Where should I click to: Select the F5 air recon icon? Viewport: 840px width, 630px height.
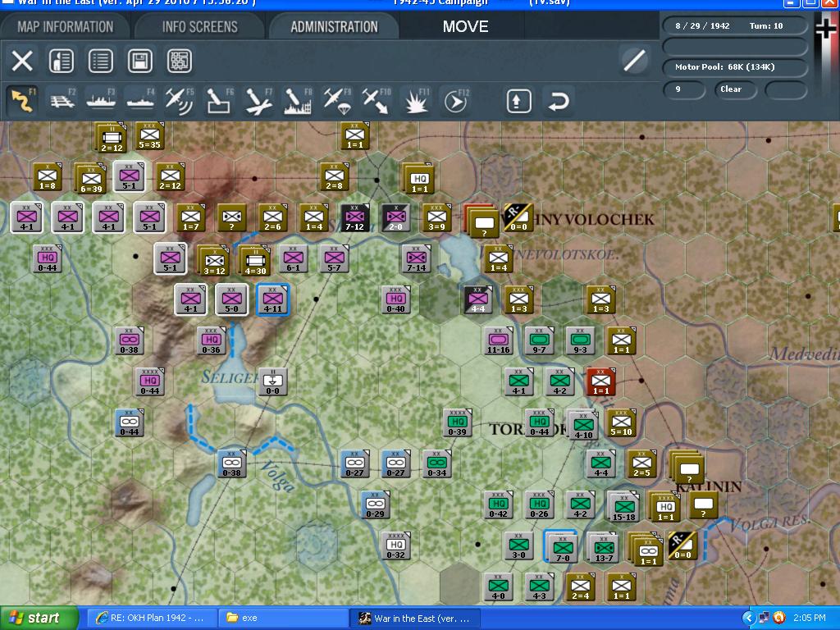click(x=180, y=100)
